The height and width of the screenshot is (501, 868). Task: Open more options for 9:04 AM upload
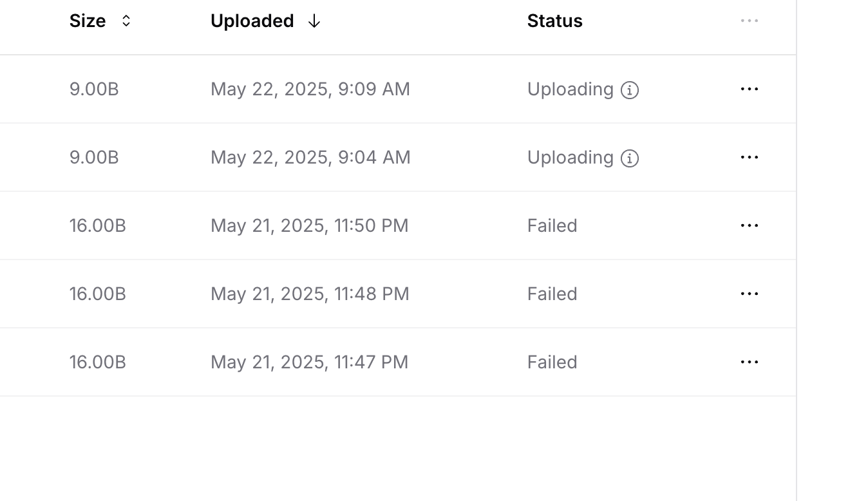[749, 157]
